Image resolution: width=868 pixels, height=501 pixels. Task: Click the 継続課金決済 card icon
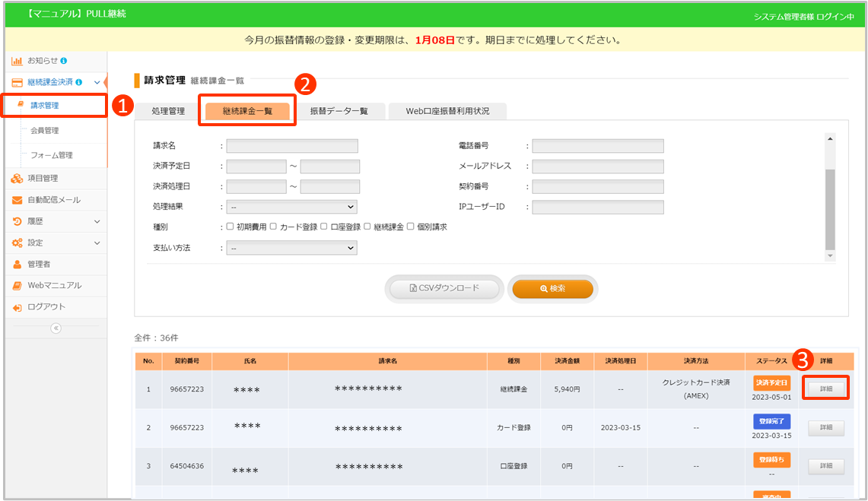click(x=17, y=82)
